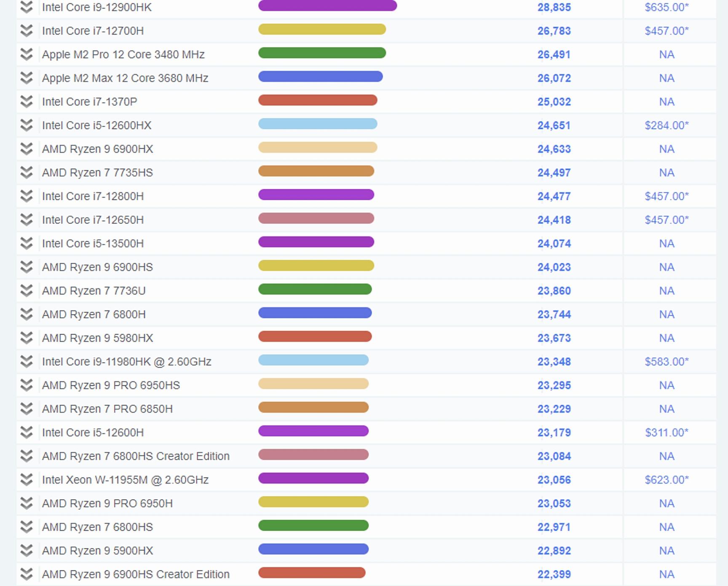The width and height of the screenshot is (728, 586).
Task: Expand the AMD Ryzen 9 PRO 6950HS chevron
Action: (x=27, y=385)
